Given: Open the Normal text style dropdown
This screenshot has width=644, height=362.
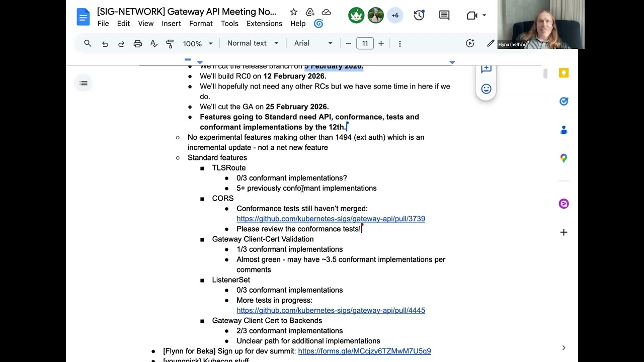Looking at the screenshot, I should click(x=253, y=43).
